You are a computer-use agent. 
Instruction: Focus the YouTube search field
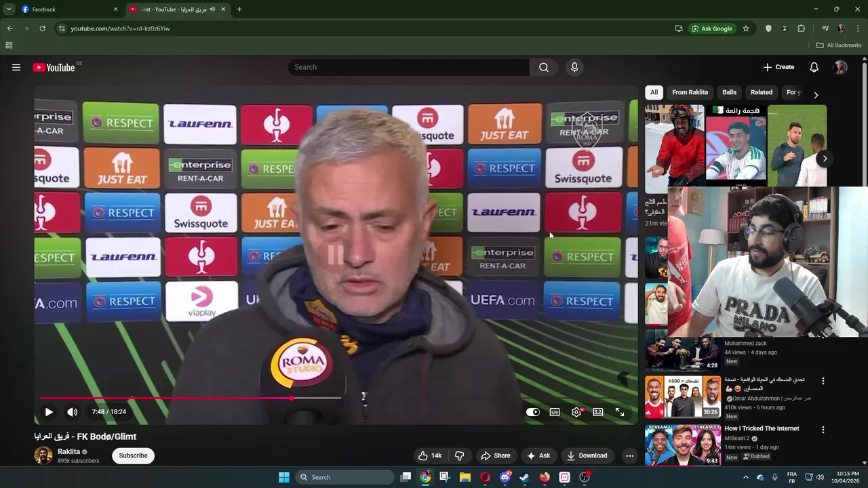tap(408, 67)
